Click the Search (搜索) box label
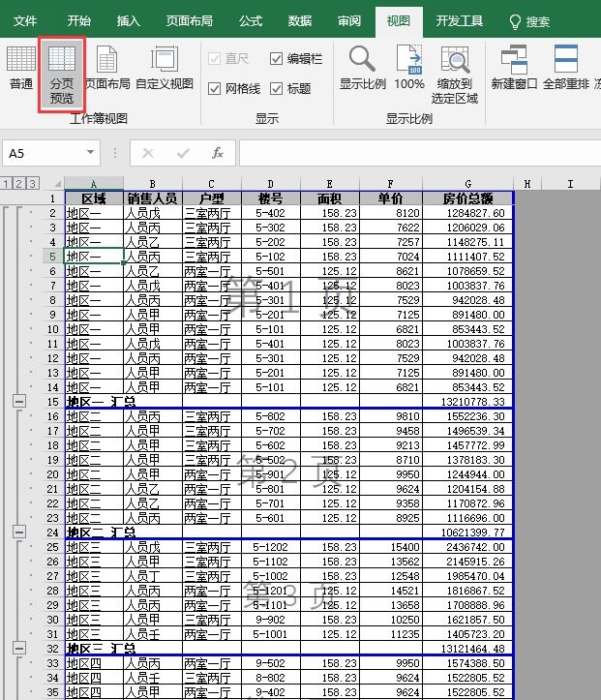The width and height of the screenshot is (601, 700). click(538, 21)
